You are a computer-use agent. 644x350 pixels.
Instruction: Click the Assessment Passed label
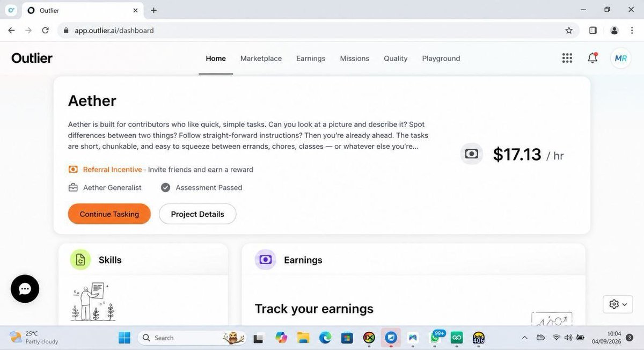click(209, 187)
